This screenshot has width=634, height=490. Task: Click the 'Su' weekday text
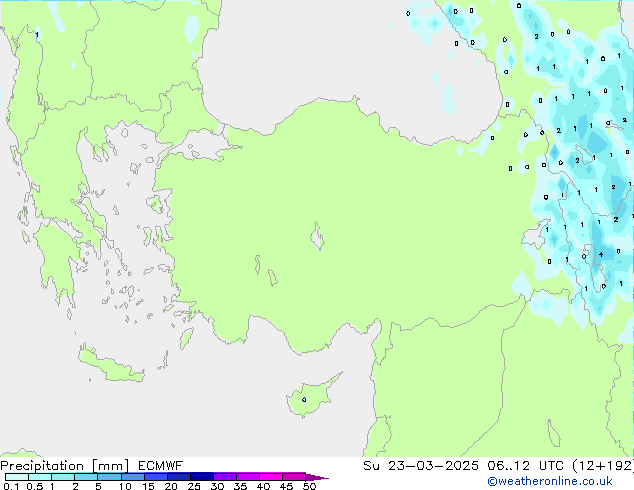371,466
